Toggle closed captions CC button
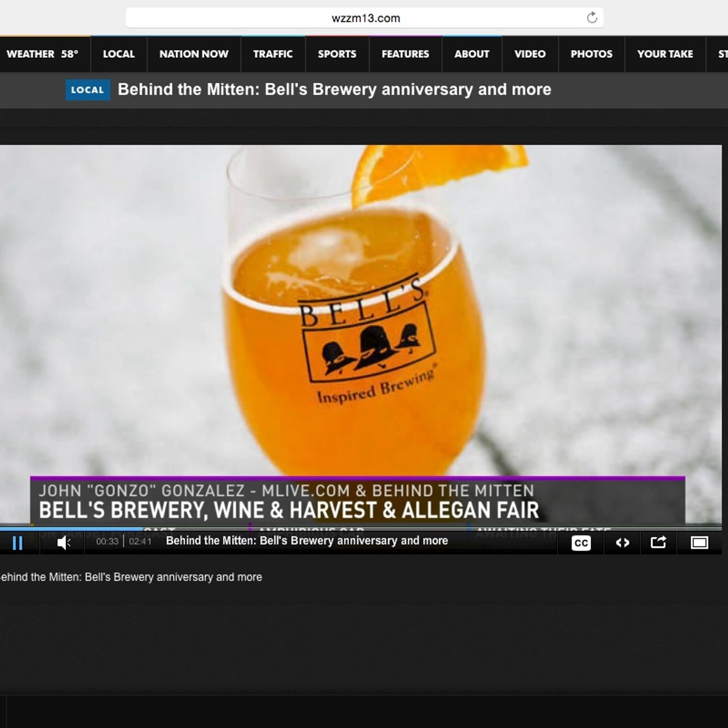This screenshot has height=728, width=728. coord(581,543)
